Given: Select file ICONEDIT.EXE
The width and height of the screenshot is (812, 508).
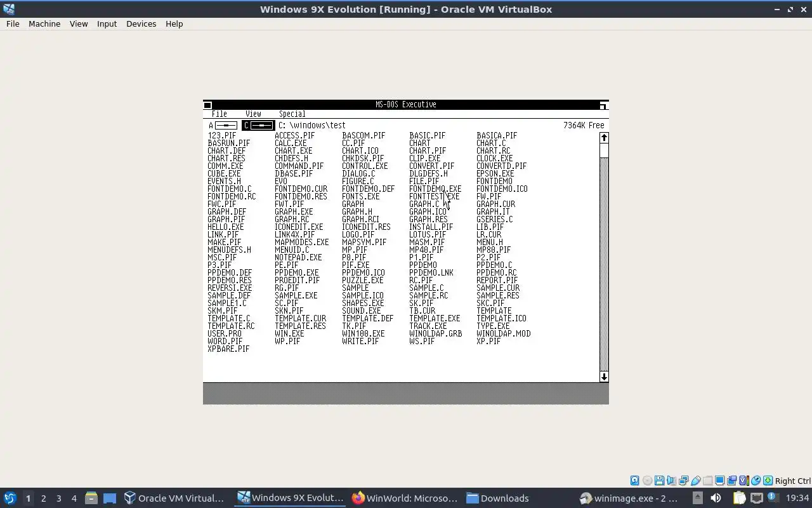Looking at the screenshot, I should [299, 227].
